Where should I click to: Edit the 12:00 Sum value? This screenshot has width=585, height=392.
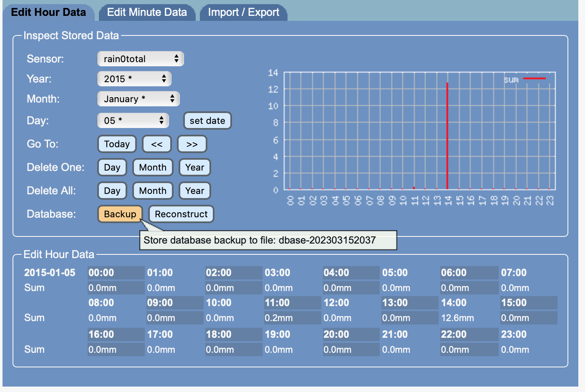click(351, 318)
